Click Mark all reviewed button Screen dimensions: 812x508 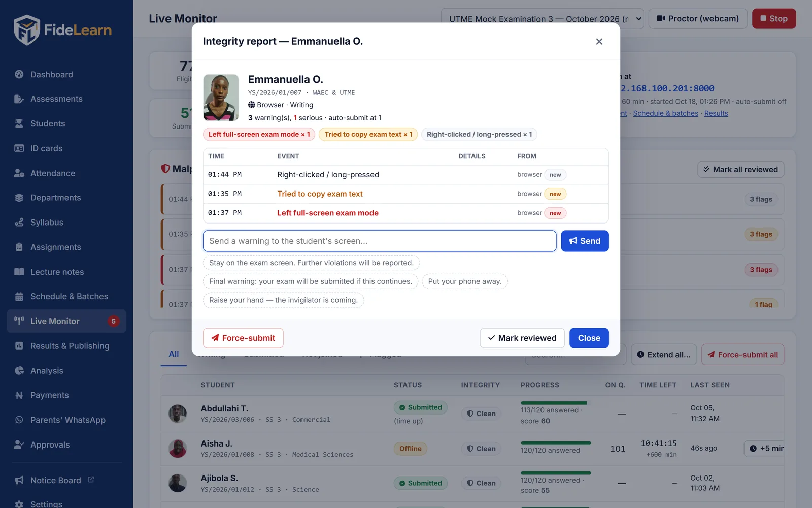pos(741,170)
